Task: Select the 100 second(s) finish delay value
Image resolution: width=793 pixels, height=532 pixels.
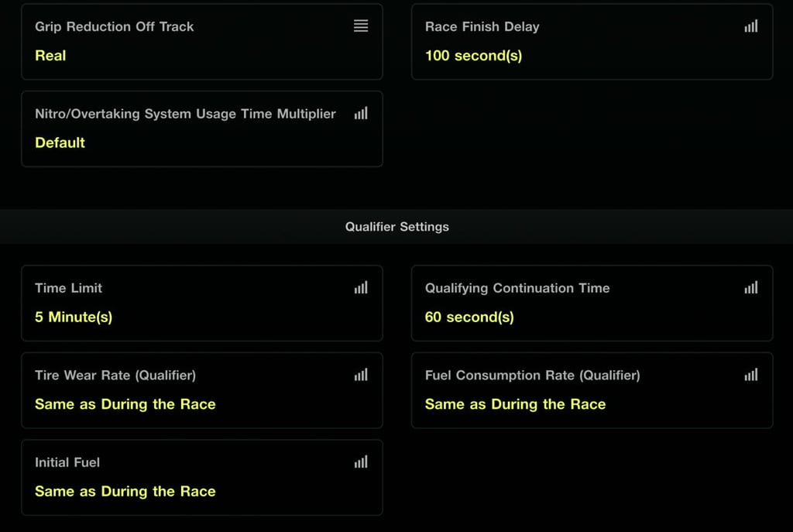Action: [473, 56]
